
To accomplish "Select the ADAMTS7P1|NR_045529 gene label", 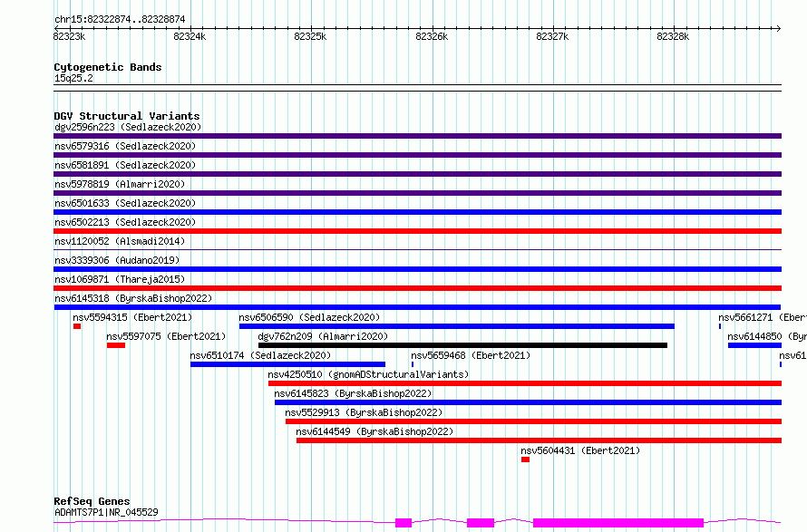I will [106, 512].
